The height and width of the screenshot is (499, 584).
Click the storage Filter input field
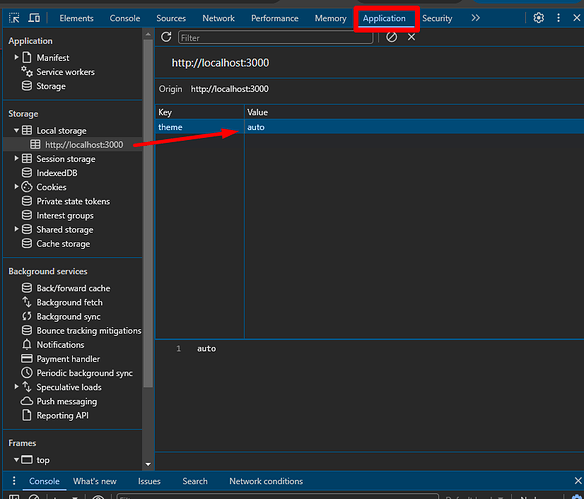coord(275,38)
